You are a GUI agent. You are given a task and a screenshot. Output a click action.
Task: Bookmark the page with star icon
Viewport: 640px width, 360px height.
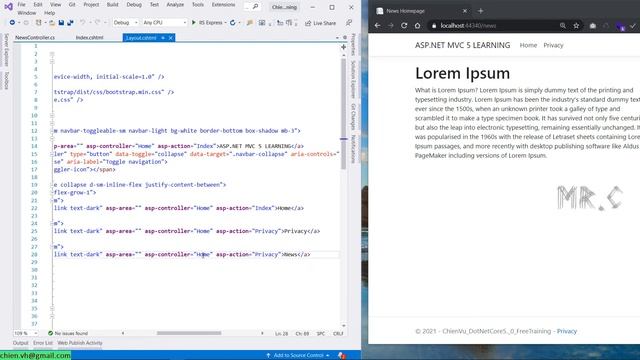[x=576, y=25]
